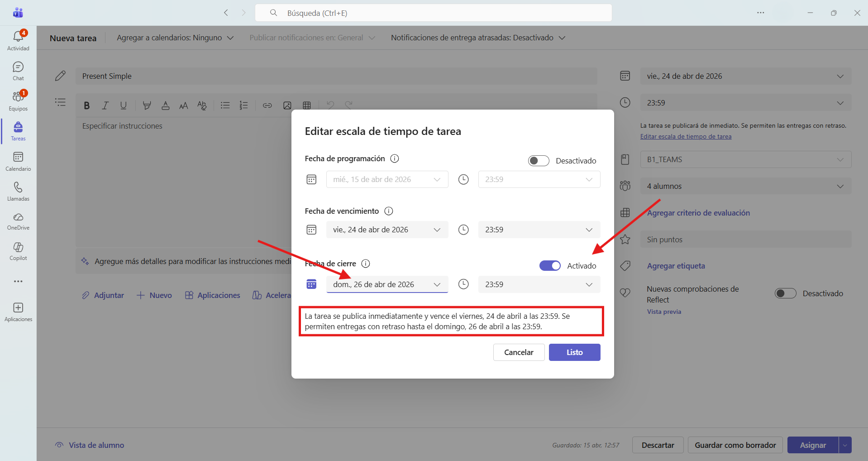The image size is (868, 461).
Task: Click the Asignar button
Action: 813,445
